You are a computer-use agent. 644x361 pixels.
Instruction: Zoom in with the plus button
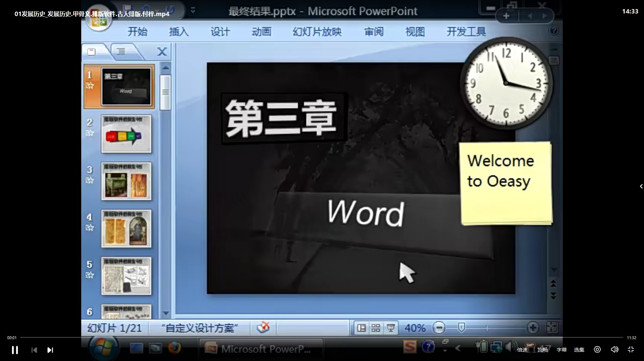coord(533,328)
